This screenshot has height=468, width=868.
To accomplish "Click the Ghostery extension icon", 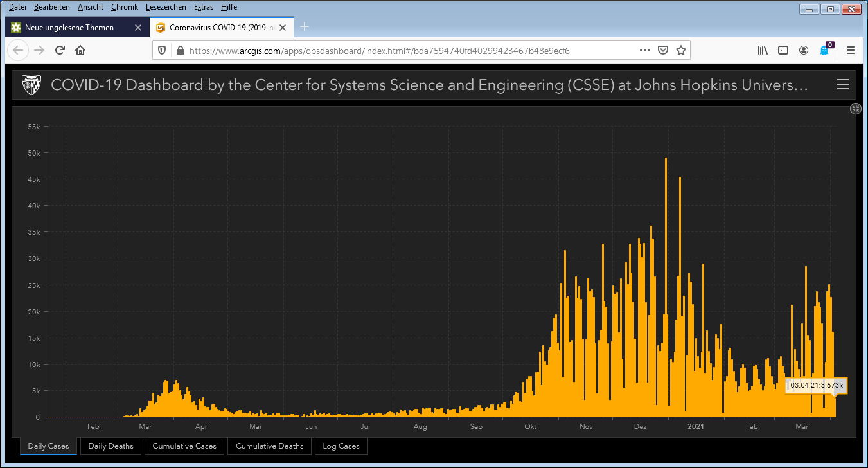I will click(825, 50).
